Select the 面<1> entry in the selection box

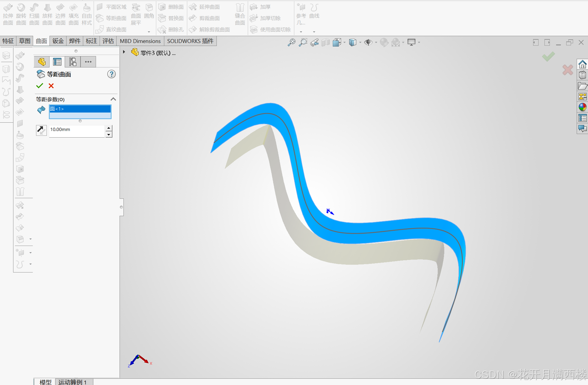click(x=80, y=109)
